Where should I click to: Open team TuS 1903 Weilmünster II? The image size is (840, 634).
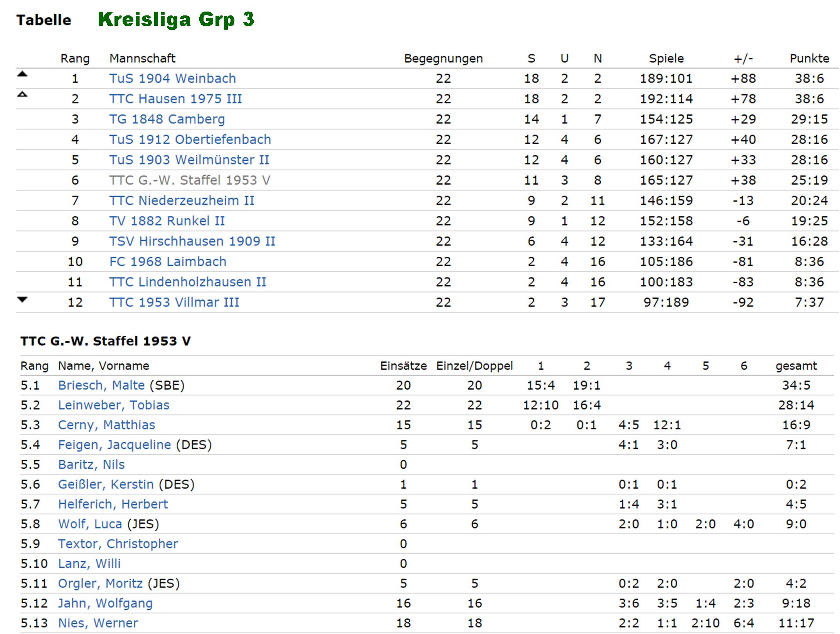[x=189, y=160]
